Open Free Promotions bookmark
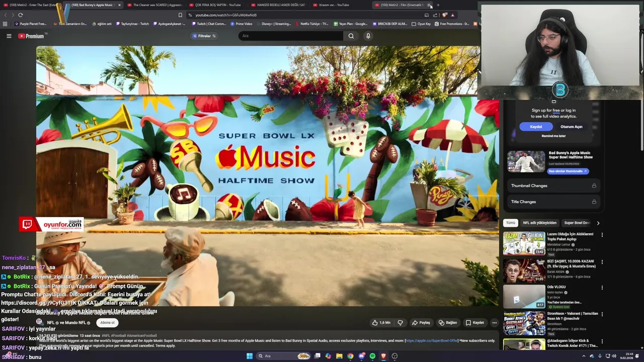This screenshot has height=362, width=644. (x=452, y=24)
